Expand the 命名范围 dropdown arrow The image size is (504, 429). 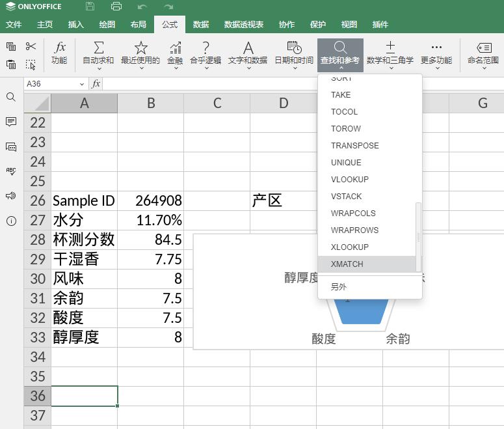tap(484, 68)
